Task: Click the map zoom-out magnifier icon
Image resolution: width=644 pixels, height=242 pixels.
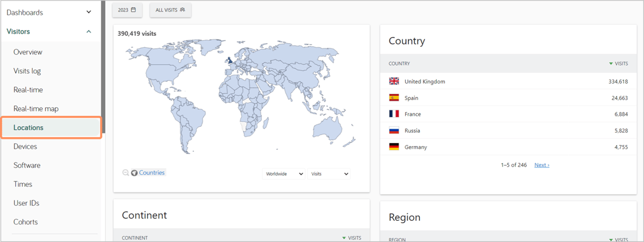Action: [126, 173]
